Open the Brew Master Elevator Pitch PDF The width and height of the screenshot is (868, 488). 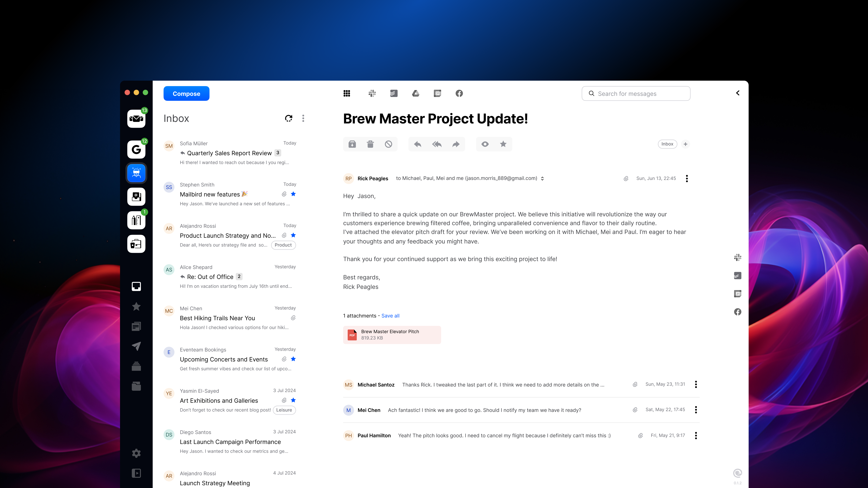[x=392, y=335]
